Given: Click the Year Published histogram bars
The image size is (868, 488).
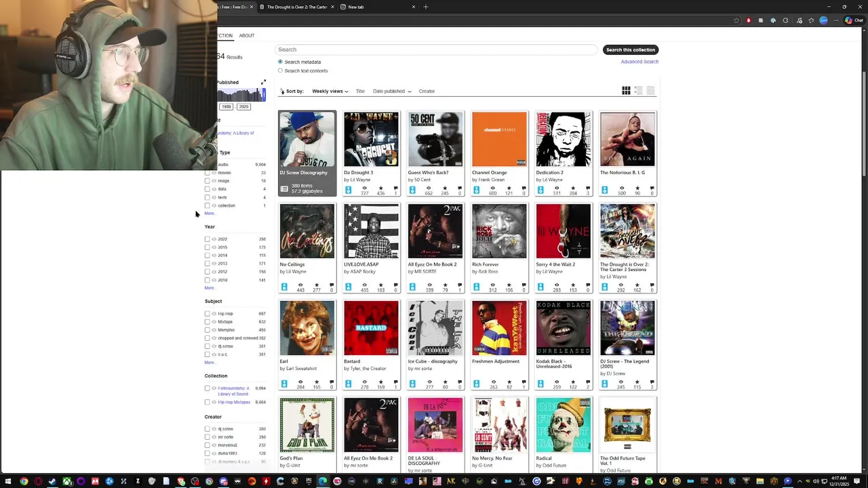Looking at the screenshot, I should [242, 94].
